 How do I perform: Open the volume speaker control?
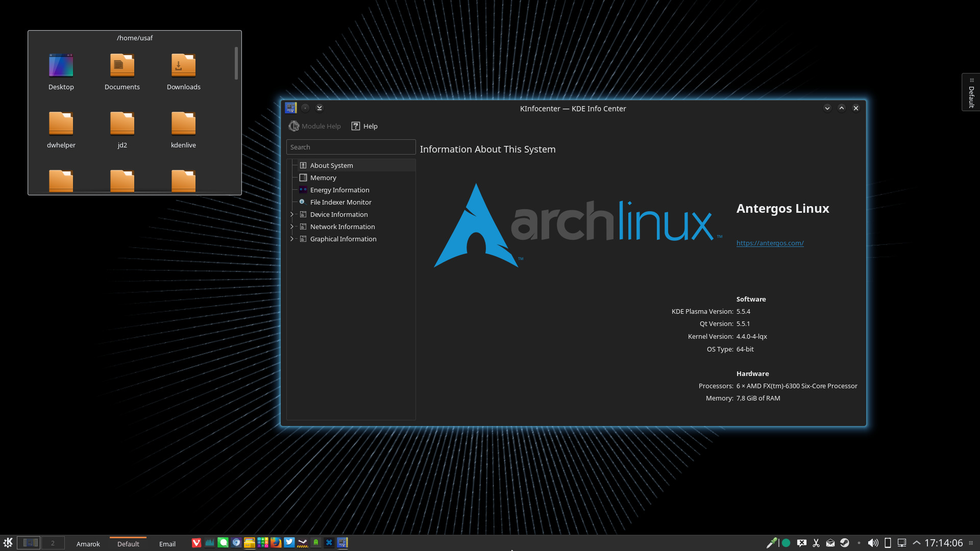tap(873, 543)
